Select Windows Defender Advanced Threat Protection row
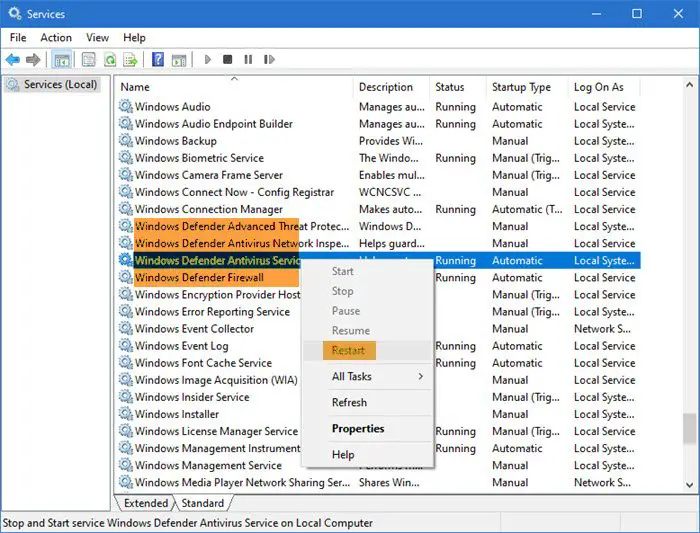 (x=379, y=226)
